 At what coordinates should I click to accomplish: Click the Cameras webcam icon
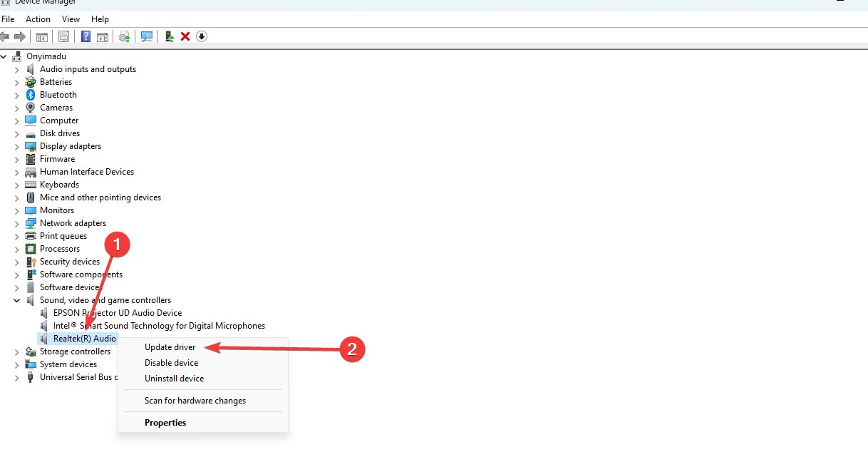pos(31,108)
